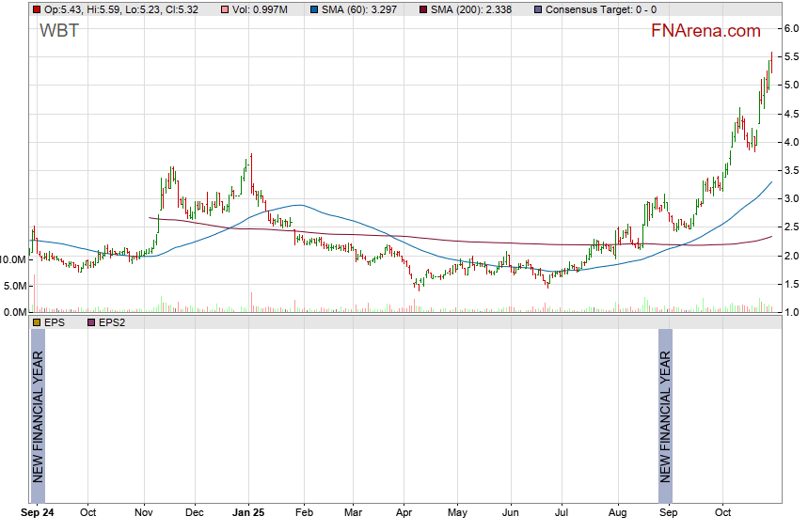This screenshot has width=808, height=532.
Task: Toggle the Consensus Target legend marker
Action: click(537, 9)
